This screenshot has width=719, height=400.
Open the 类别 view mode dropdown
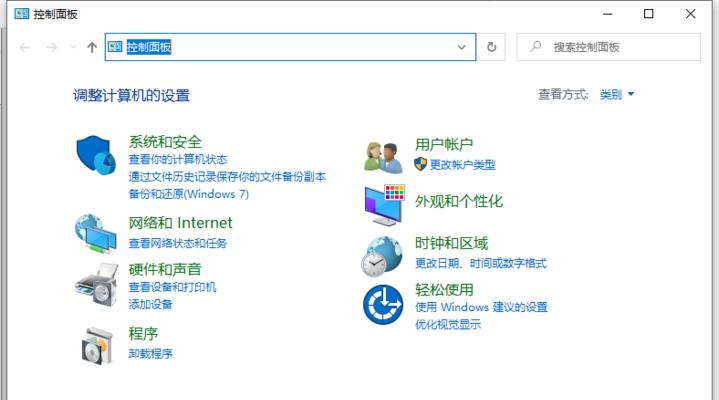tap(617, 94)
